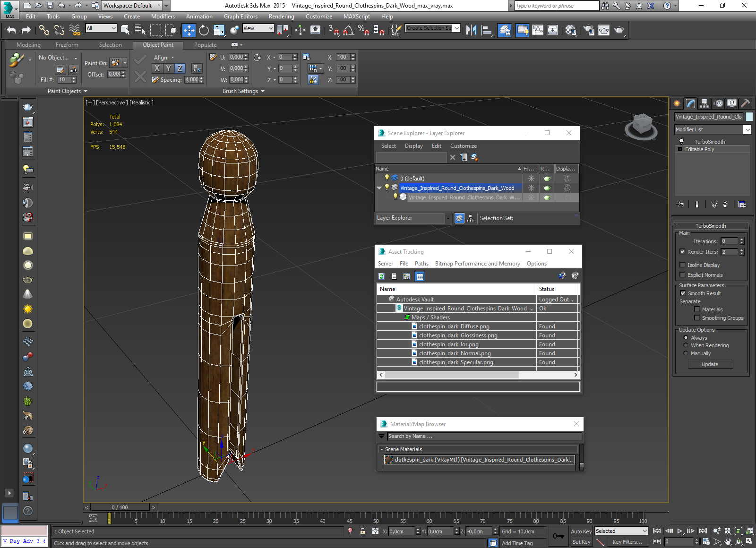
Task: Enable Separate by Materials checkbox
Action: coord(697,309)
